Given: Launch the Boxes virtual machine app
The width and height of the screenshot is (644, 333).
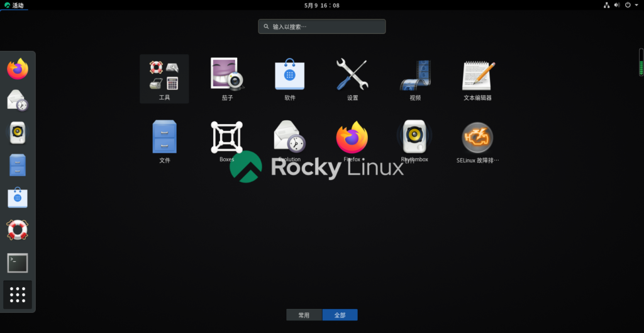Looking at the screenshot, I should tap(227, 142).
